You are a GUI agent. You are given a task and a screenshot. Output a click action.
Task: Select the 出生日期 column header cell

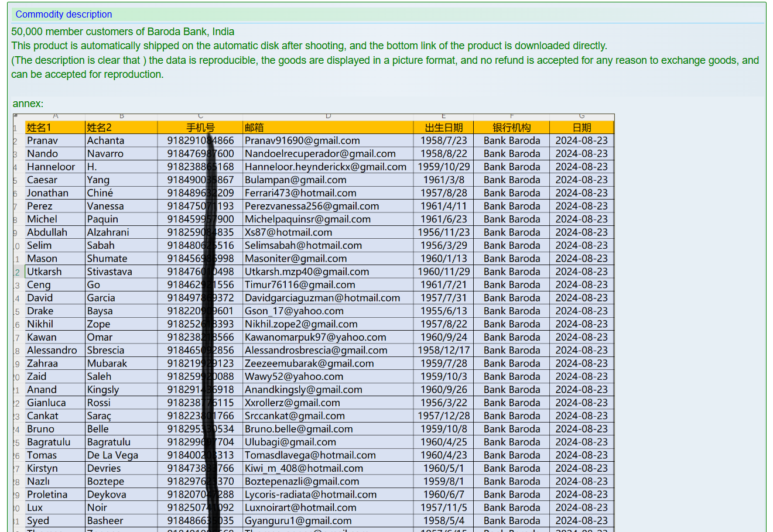tap(443, 128)
